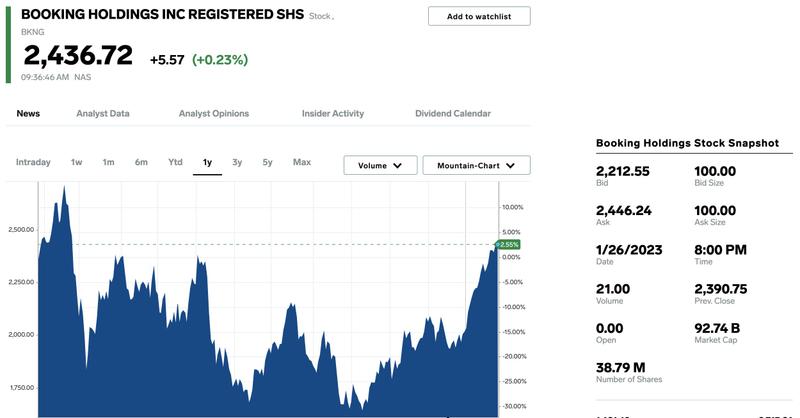
Task: Open the Volume dropdown
Action: point(380,165)
